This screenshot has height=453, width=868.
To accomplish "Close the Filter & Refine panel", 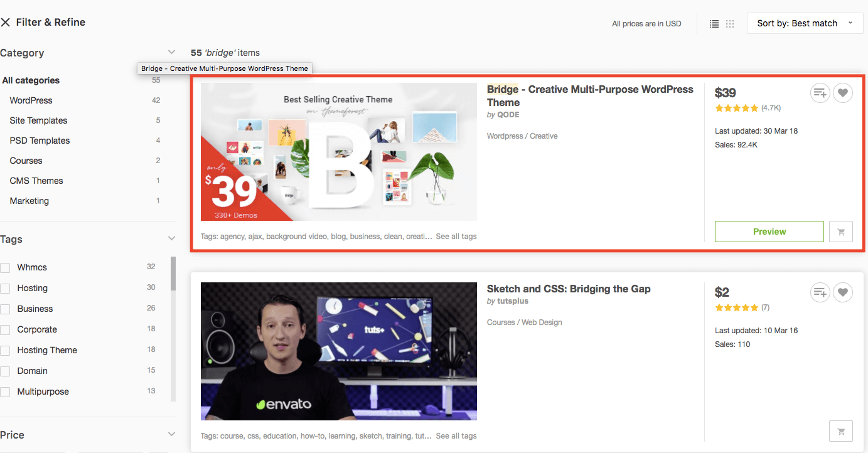I will [x=6, y=23].
